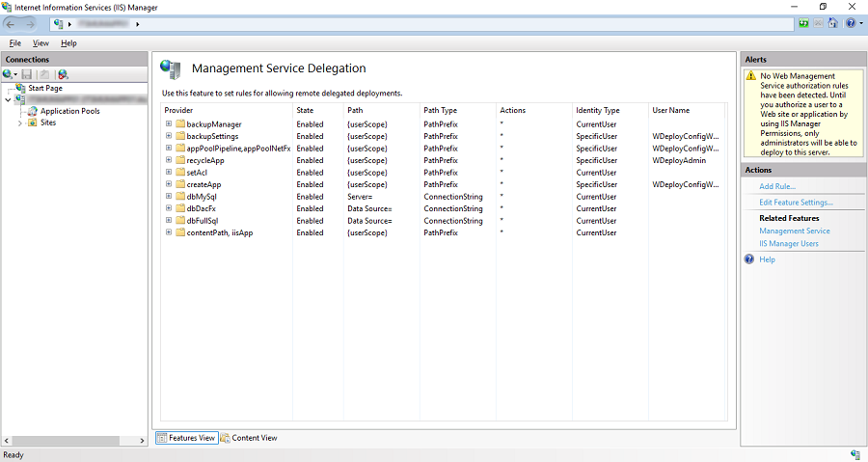868x462 pixels.
Task: Click the address bar breadcrumb field
Action: 421,24
